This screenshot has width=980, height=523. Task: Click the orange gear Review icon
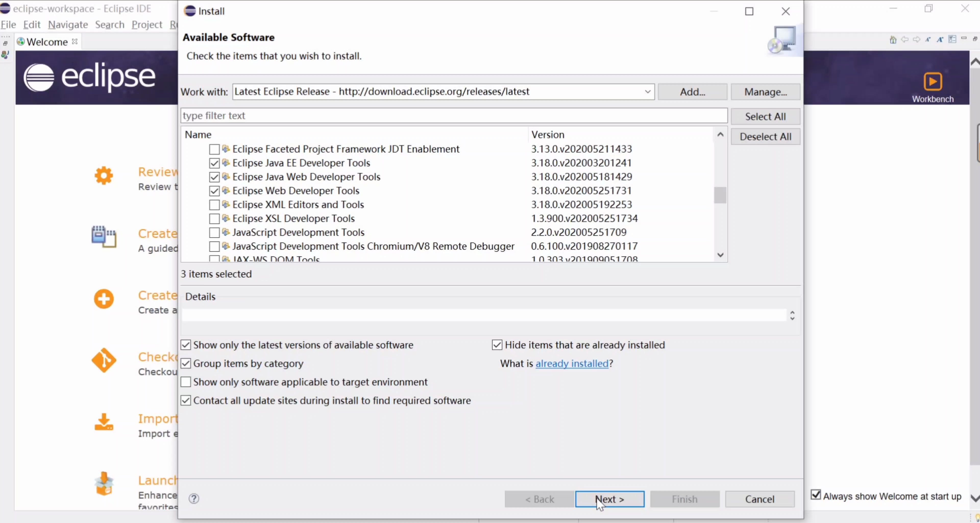(103, 175)
